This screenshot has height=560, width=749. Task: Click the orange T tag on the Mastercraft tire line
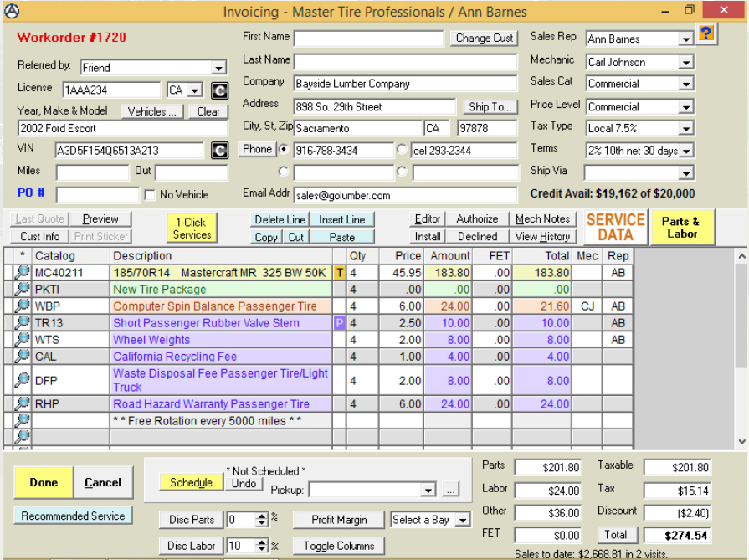tap(339, 273)
